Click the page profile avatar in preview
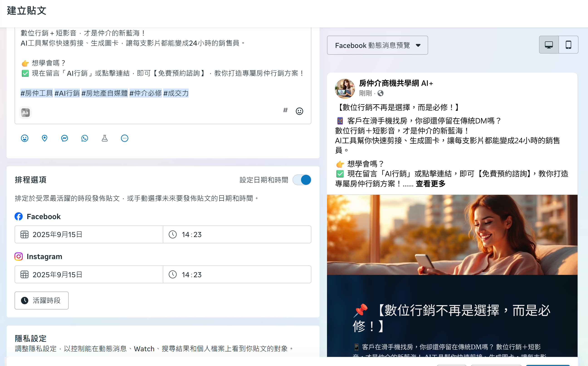Image resolution: width=588 pixels, height=366 pixels. (345, 88)
